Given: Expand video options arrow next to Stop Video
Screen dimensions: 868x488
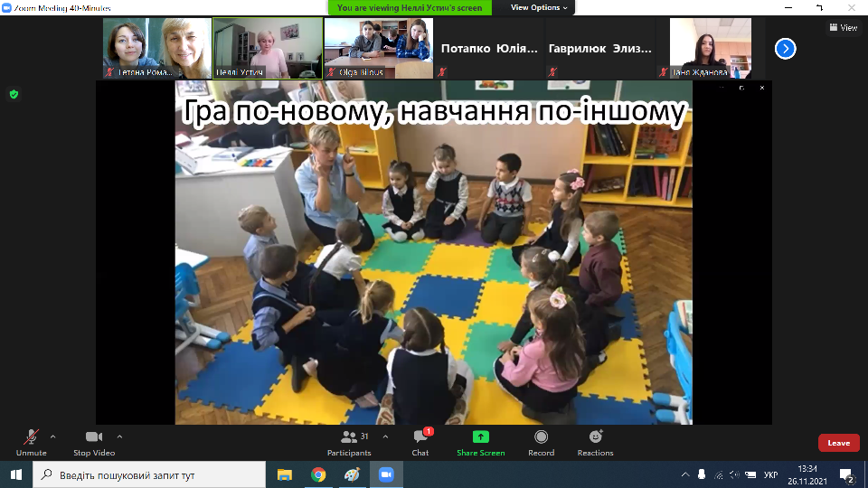Looking at the screenshot, I should pyautogui.click(x=119, y=436).
